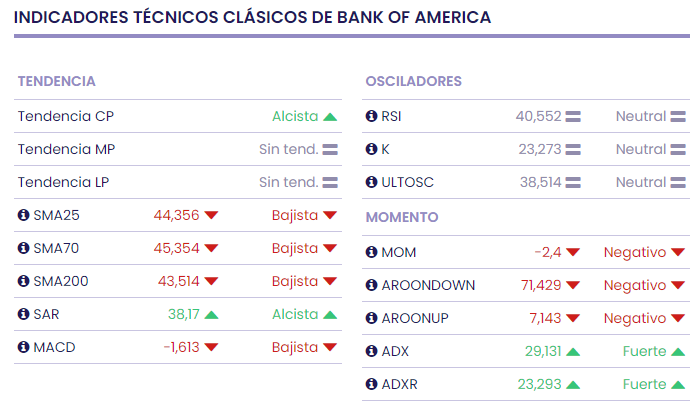Click the SAR info icon
Image resolution: width=699 pixels, height=409 pixels.
24,314
